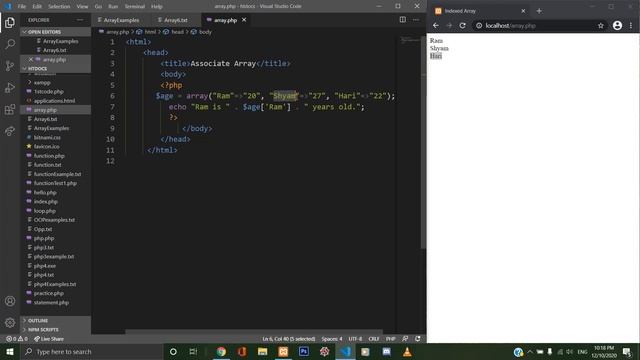This screenshot has width=640, height=360.
Task: Switch to Array6.txt editor tab
Action: 176,20
